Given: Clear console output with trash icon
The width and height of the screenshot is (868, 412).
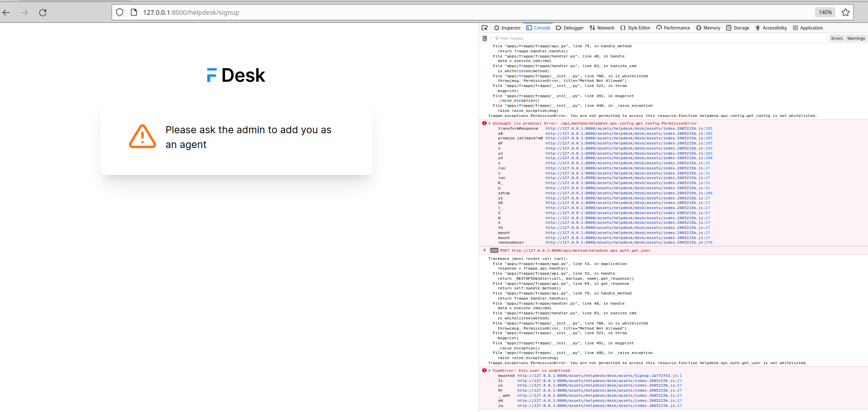Looking at the screenshot, I should click(485, 38).
